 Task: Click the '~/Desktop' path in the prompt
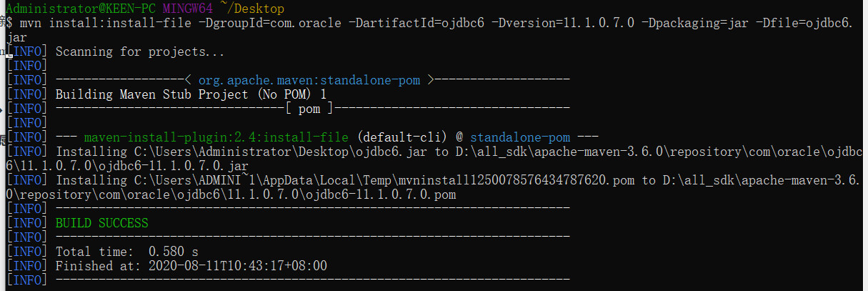(x=252, y=9)
